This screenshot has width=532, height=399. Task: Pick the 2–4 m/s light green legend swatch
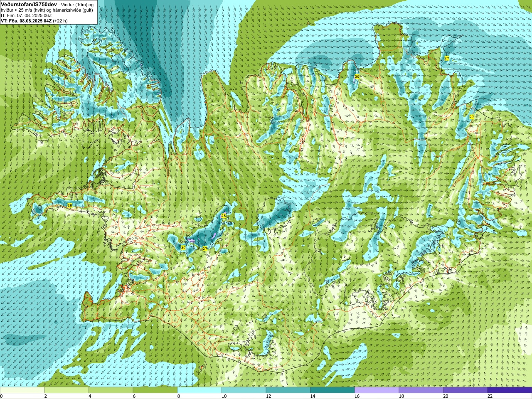[x=66, y=390]
